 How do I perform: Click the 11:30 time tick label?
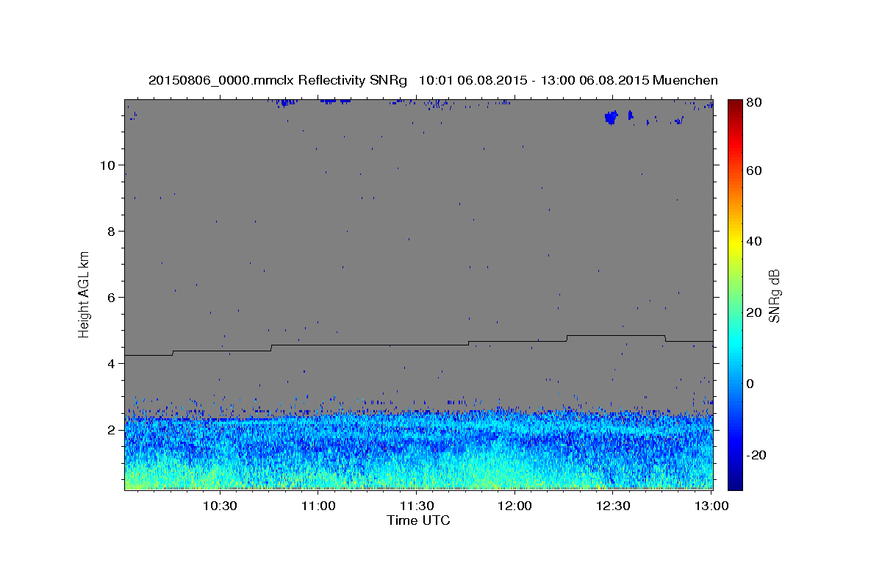(417, 506)
